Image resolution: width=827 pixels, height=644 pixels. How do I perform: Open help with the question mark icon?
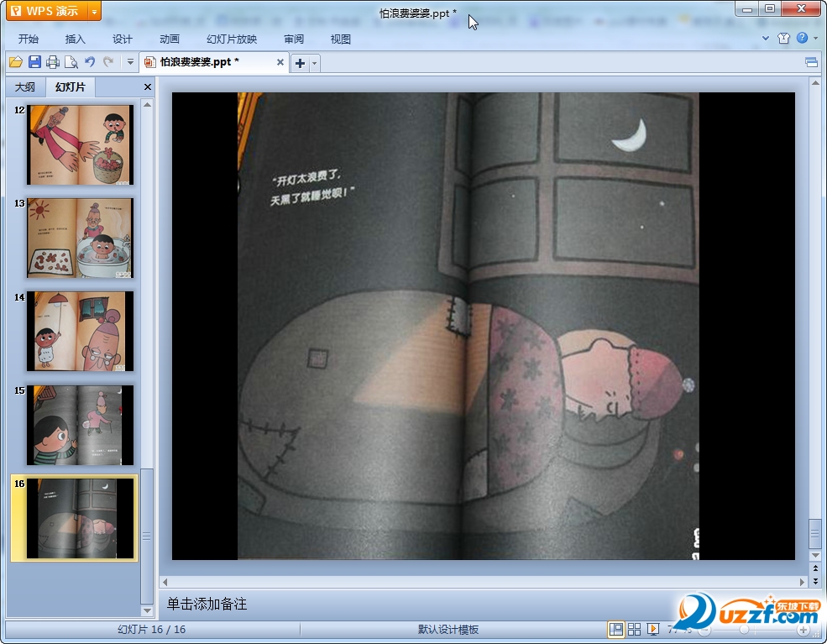coord(802,38)
